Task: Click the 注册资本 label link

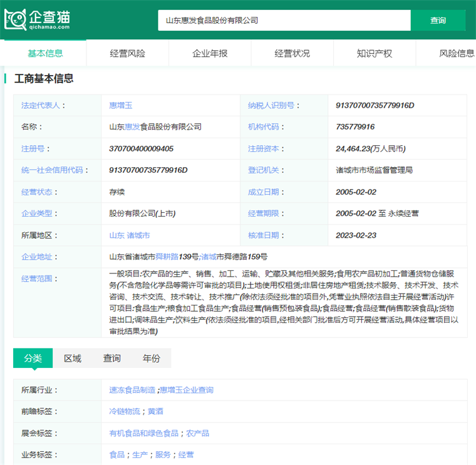Action: (263, 148)
